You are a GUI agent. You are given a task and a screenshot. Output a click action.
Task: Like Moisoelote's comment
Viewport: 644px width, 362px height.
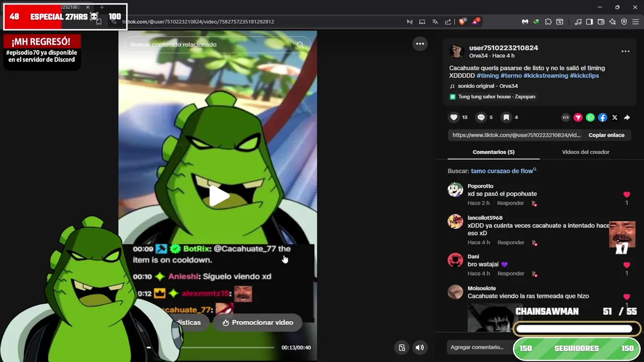point(626,297)
